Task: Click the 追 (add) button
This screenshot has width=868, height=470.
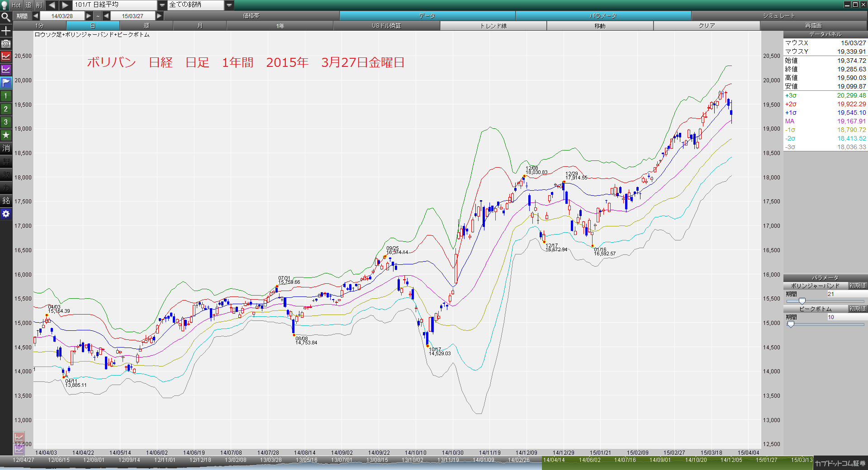Action: (28, 5)
